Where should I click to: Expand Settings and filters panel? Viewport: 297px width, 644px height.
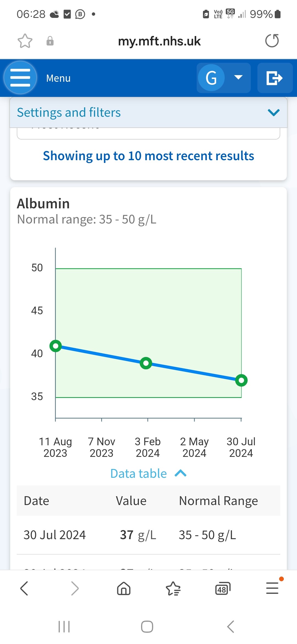[148, 112]
